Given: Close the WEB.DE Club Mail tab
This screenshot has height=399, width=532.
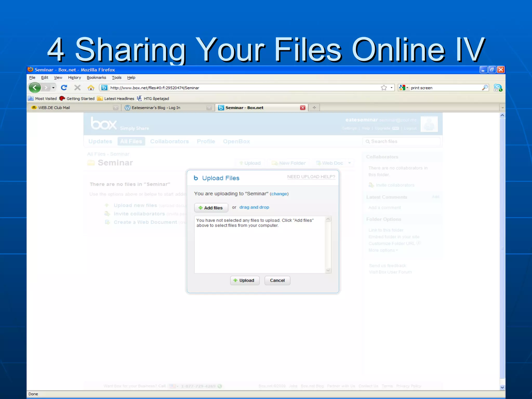Looking at the screenshot, I should [x=116, y=108].
